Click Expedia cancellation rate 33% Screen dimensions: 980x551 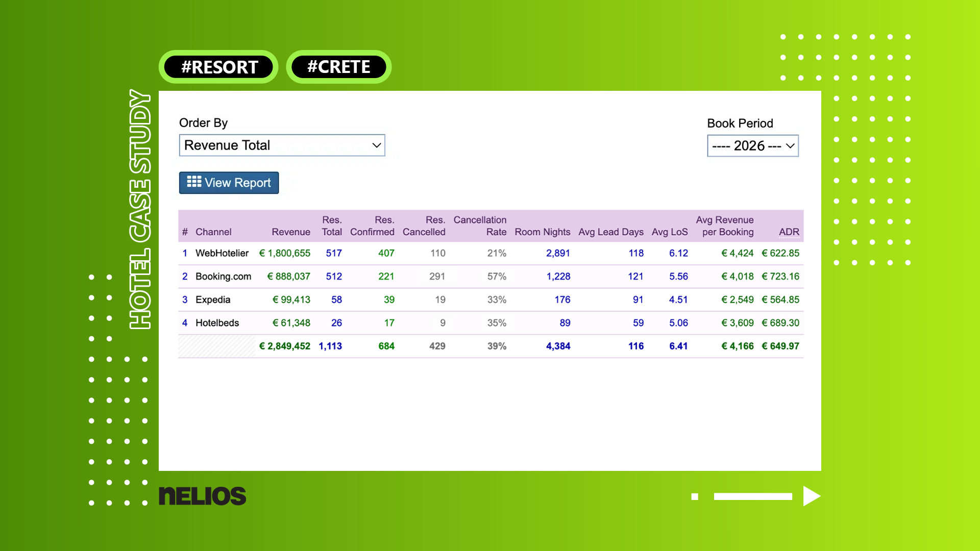click(497, 299)
